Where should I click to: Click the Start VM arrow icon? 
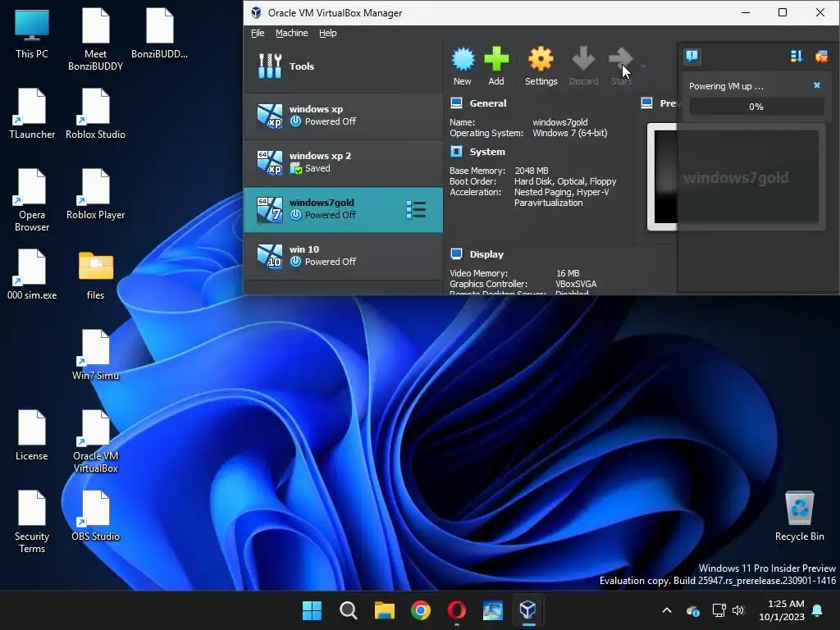click(x=621, y=59)
